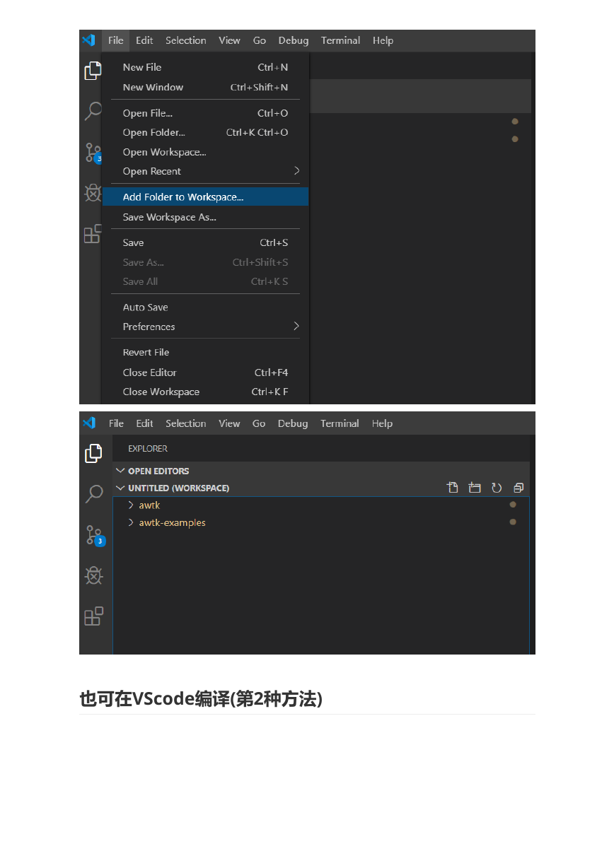Click Search icon beside the open File menu
The height and width of the screenshot is (868, 614).
[x=93, y=111]
